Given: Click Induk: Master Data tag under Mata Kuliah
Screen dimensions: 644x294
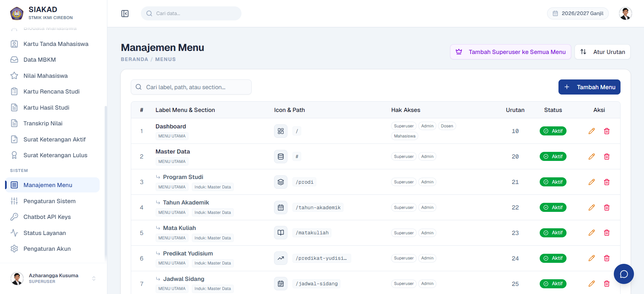Looking at the screenshot, I should click(x=213, y=238).
